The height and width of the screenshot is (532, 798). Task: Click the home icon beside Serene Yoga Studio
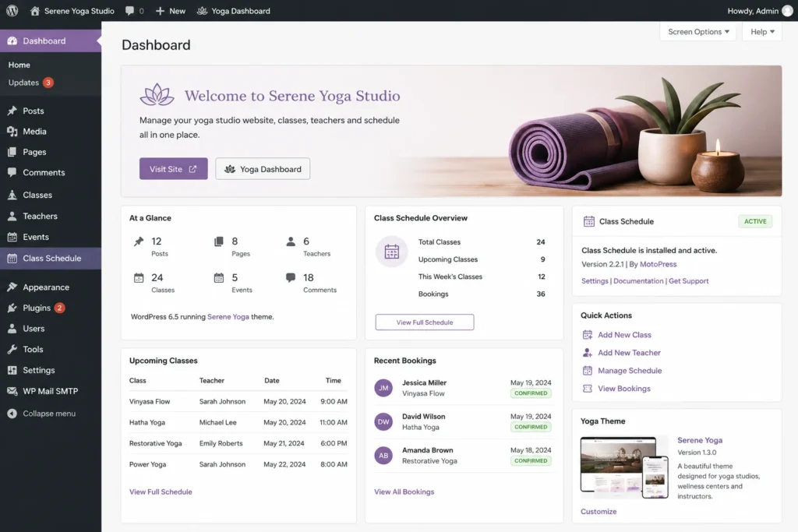tap(34, 11)
